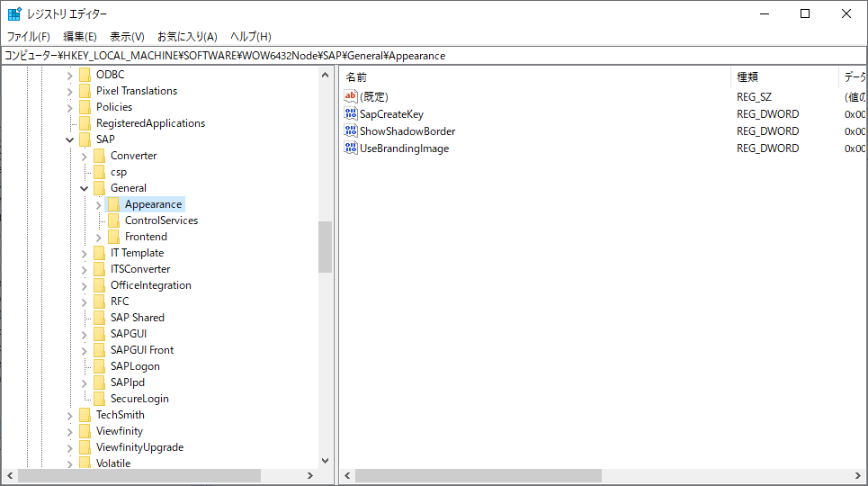Select the SAPGUI Front key label
The image size is (868, 486).
click(142, 350)
